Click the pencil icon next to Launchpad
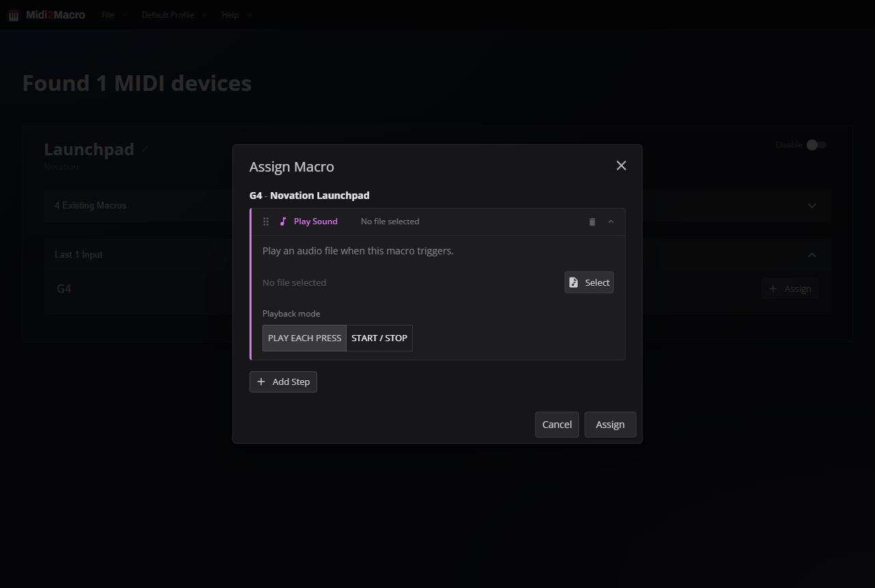875x588 pixels. pos(145,149)
